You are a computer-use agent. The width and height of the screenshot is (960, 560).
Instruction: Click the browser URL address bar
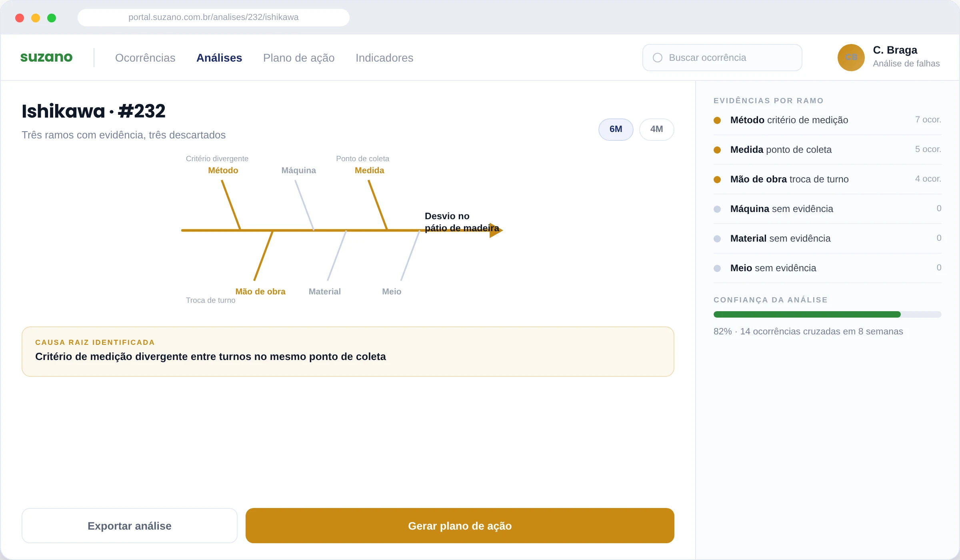click(214, 18)
